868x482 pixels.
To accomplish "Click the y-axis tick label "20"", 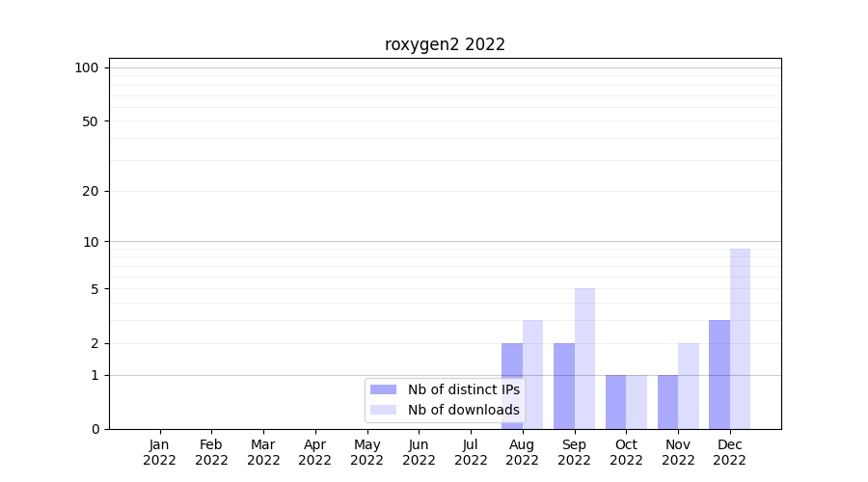I will [91, 191].
